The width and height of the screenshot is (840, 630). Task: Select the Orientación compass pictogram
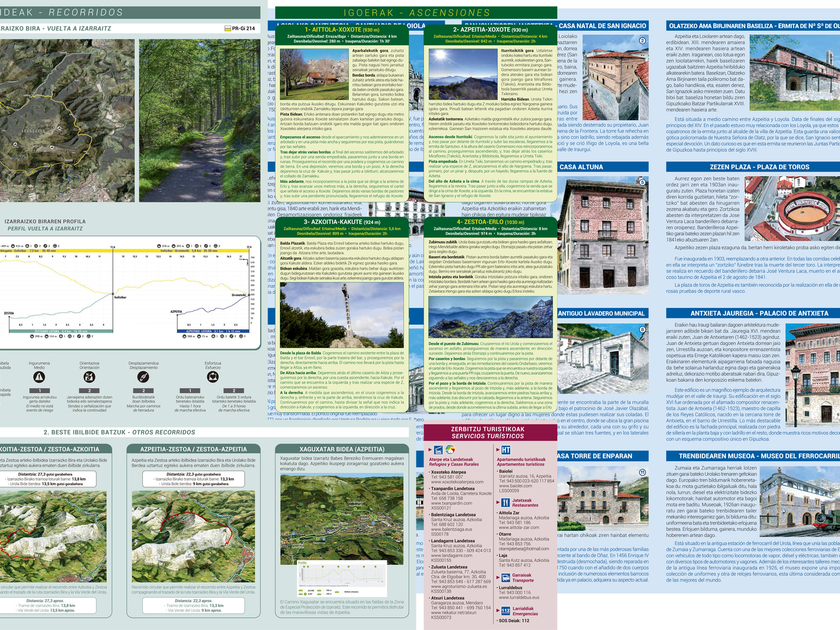[89, 377]
